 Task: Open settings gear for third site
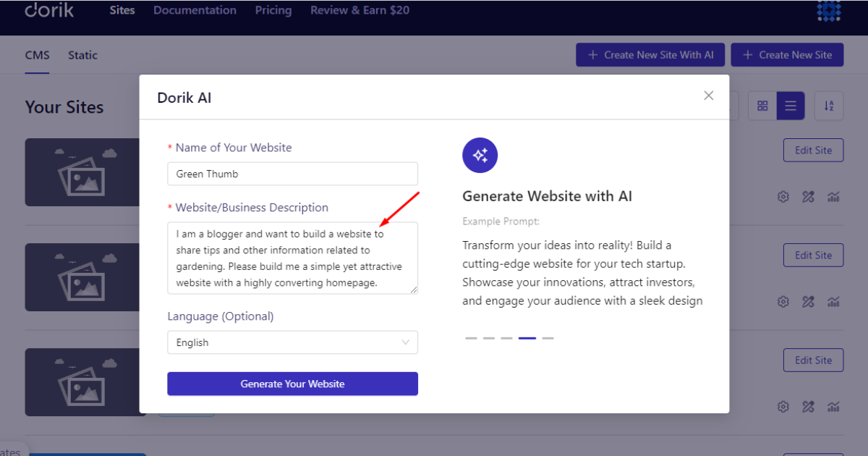click(783, 407)
